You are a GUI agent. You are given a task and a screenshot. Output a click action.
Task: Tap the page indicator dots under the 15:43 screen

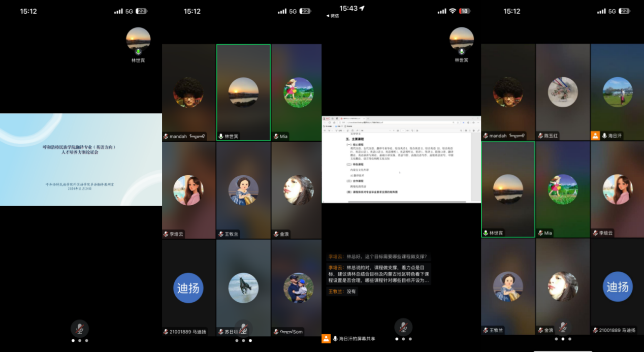(x=403, y=339)
